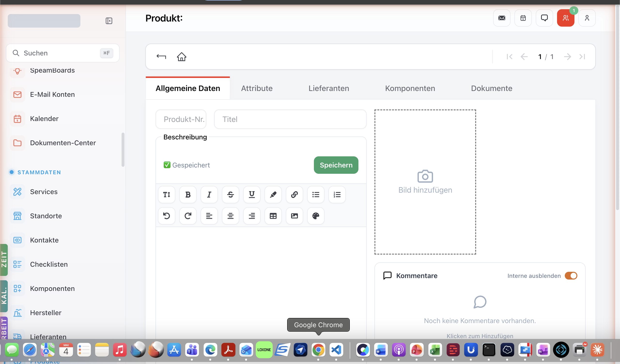Go to next record arrow
Screen dimensions: 620x364
(567, 57)
